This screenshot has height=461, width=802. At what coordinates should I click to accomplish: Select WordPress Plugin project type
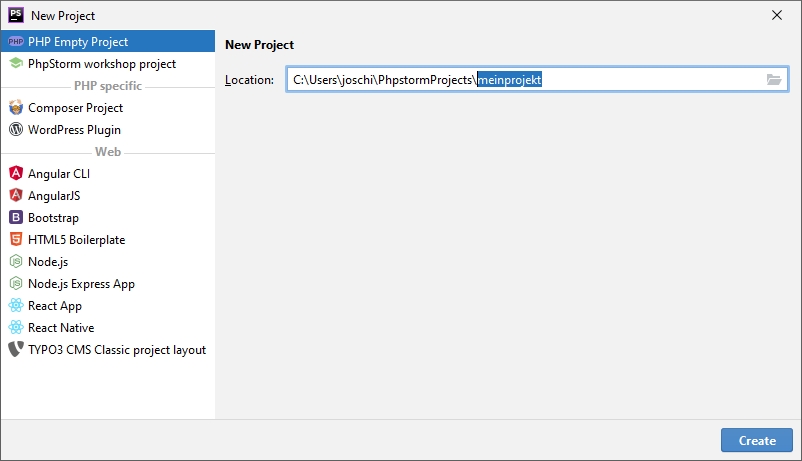pyautogui.click(x=74, y=130)
